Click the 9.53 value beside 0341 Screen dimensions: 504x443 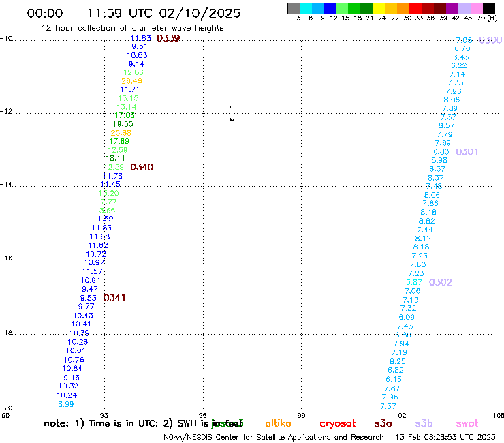click(x=89, y=298)
